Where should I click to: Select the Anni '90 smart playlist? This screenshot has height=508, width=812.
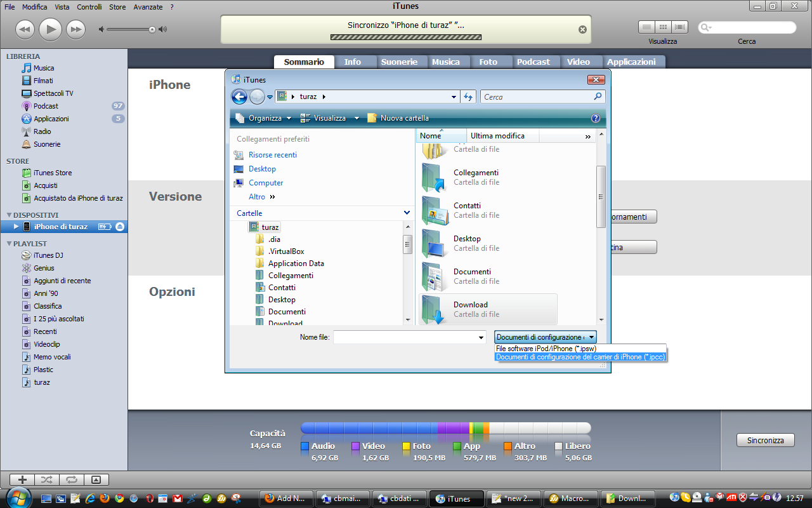pyautogui.click(x=46, y=293)
